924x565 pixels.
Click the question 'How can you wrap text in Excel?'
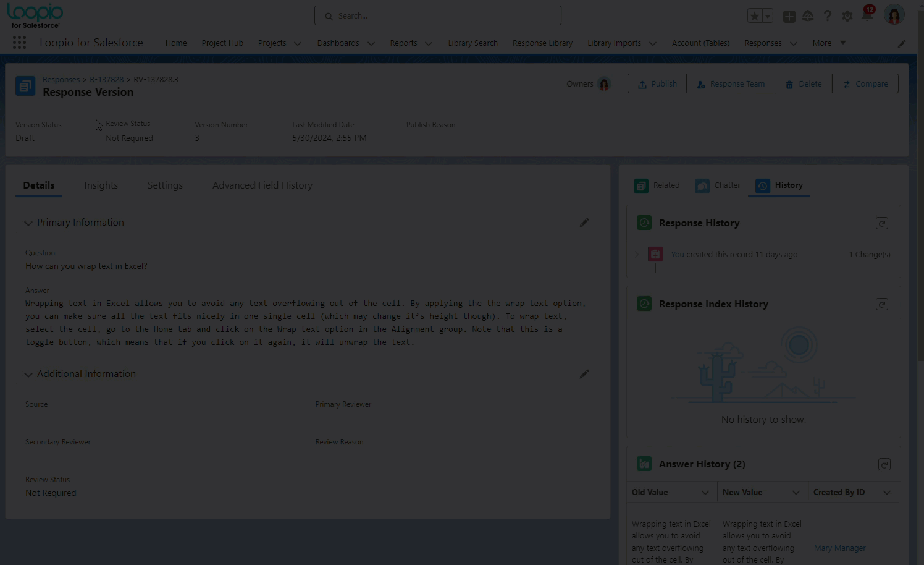[x=86, y=266]
